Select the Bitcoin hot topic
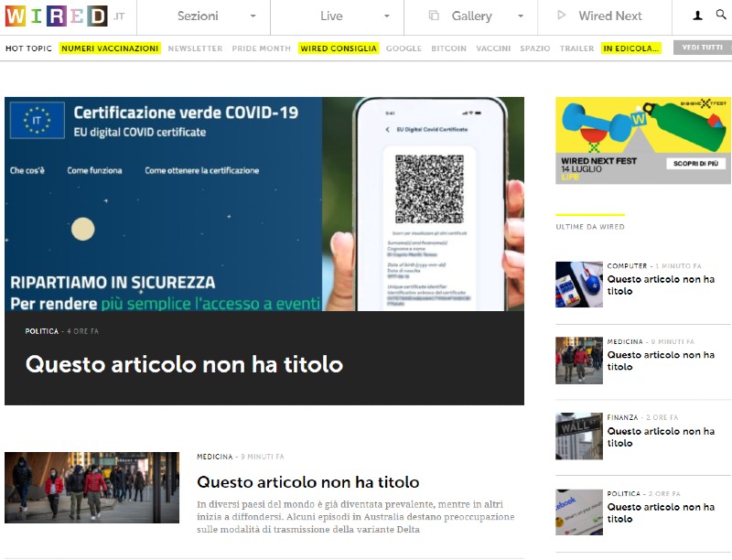This screenshot has height=560, width=732. (448, 48)
